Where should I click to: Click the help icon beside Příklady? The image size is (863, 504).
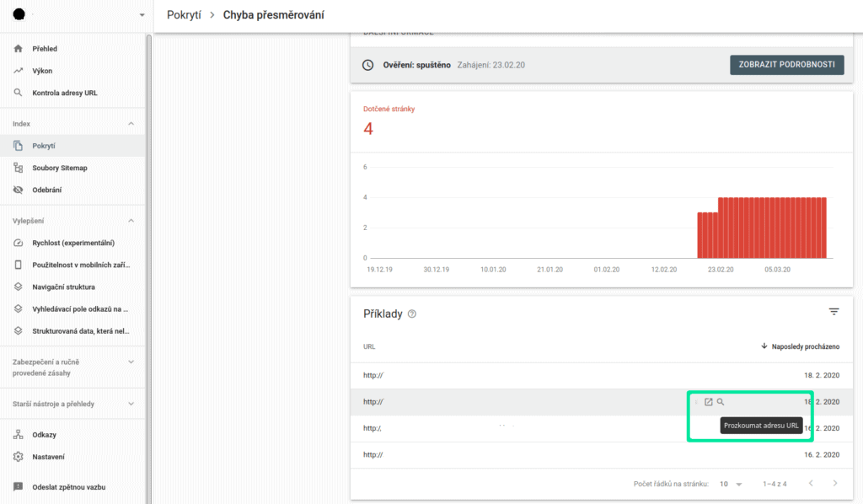coord(411,314)
